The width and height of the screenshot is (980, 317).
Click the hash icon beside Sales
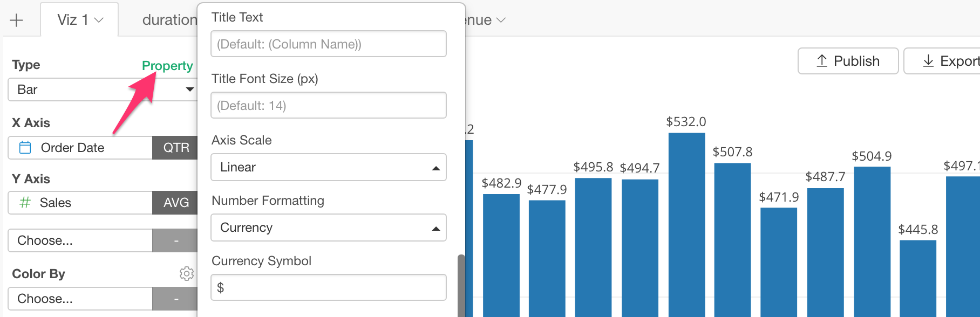(x=25, y=203)
